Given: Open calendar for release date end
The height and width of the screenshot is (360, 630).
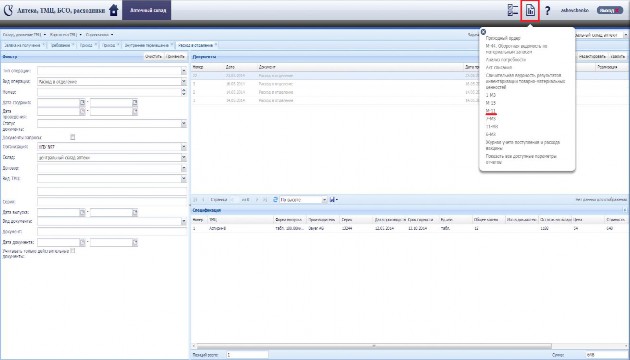Looking at the screenshot, I should click(x=135, y=212).
